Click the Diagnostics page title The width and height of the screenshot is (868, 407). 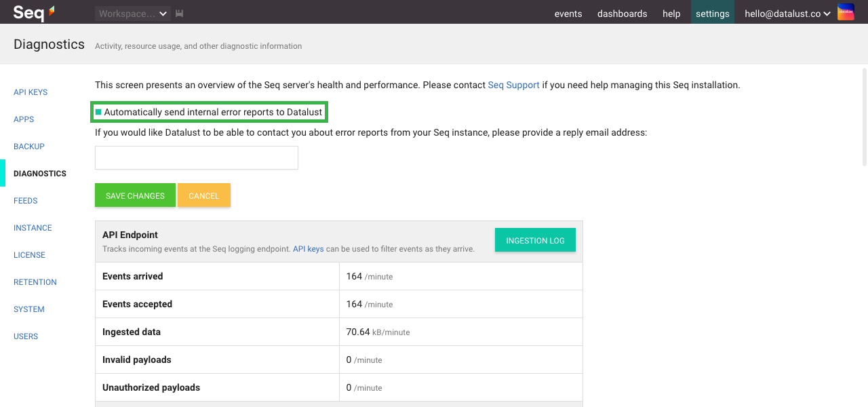[49, 44]
